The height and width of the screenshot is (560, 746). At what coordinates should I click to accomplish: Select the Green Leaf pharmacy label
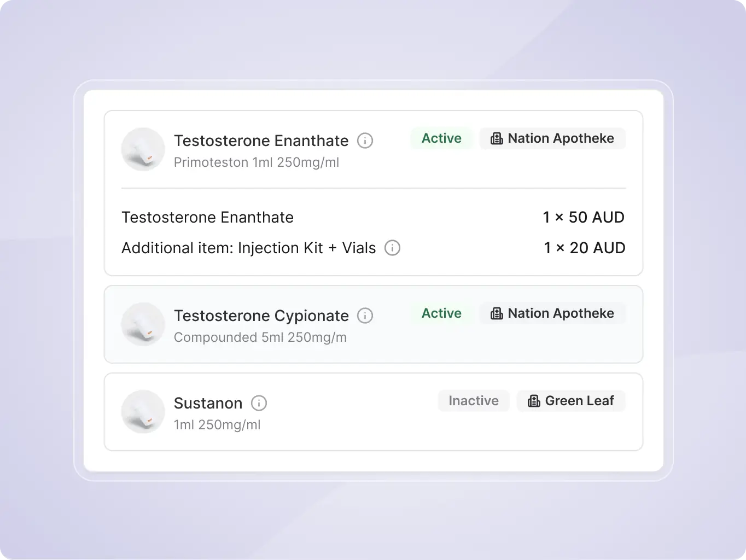click(579, 401)
